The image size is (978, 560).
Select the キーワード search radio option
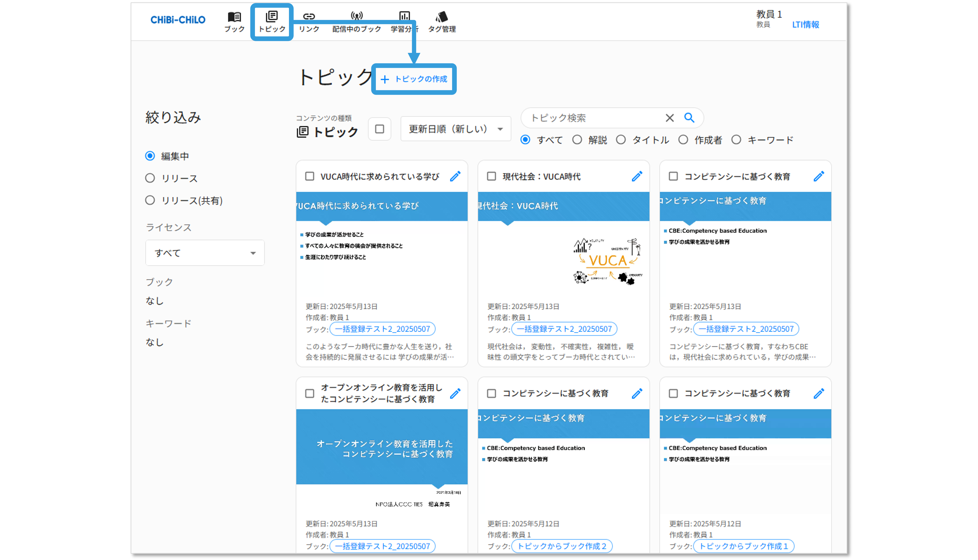point(736,140)
